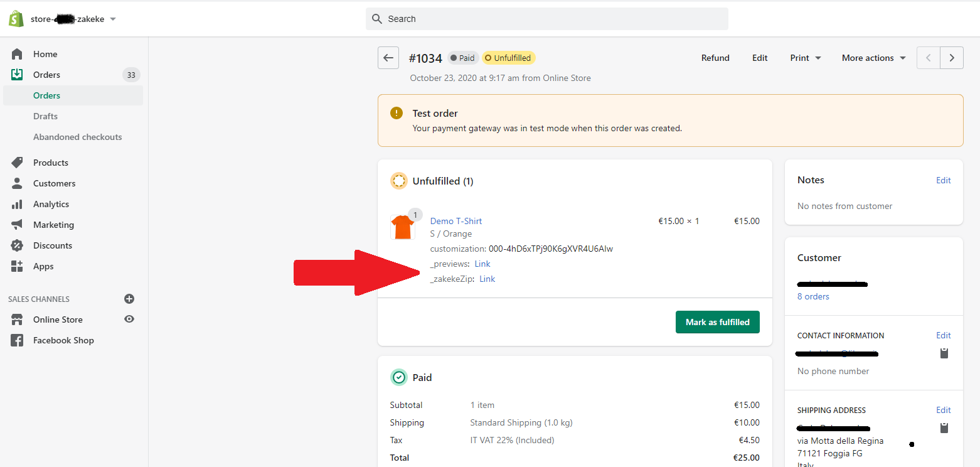Open Discounts via the badge icon

(17, 245)
